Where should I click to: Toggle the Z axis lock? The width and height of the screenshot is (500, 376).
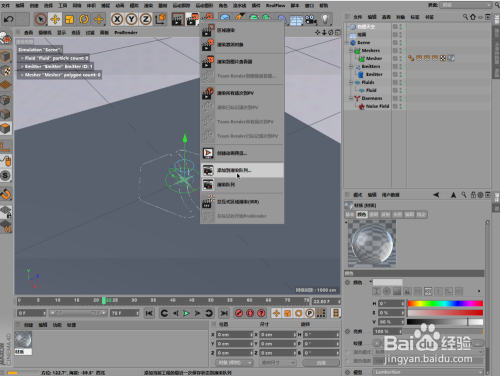pyautogui.click(x=145, y=19)
